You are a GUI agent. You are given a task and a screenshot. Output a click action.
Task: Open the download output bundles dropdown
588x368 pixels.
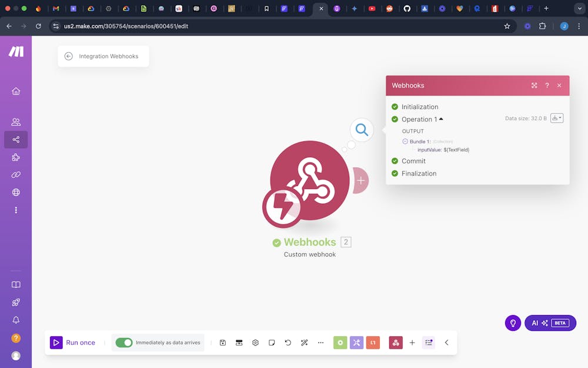(557, 118)
